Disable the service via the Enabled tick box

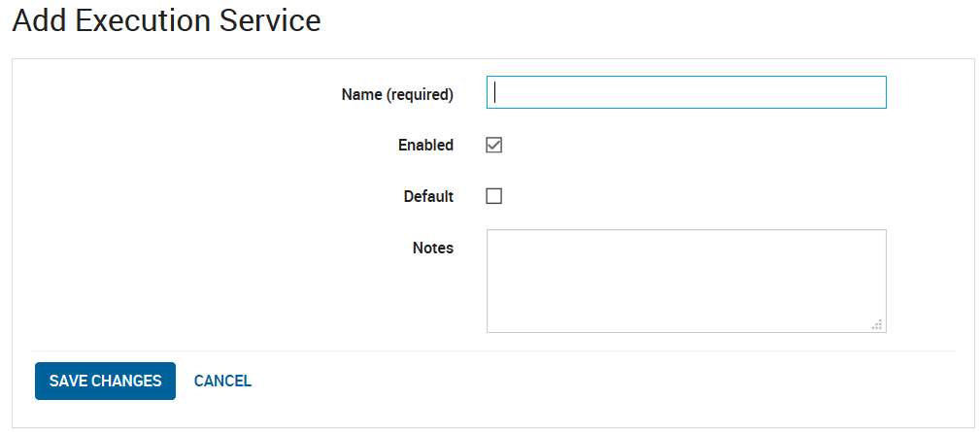(x=493, y=145)
